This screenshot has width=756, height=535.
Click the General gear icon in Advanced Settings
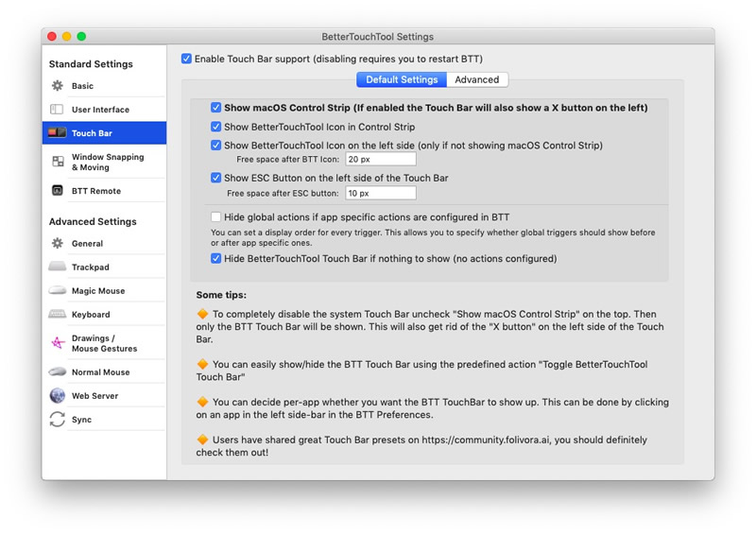click(x=58, y=243)
